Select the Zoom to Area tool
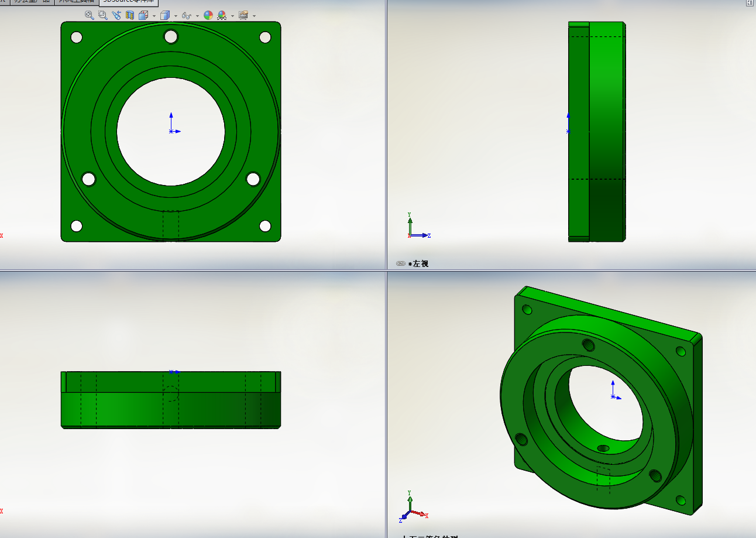The width and height of the screenshot is (756, 538). click(x=103, y=15)
